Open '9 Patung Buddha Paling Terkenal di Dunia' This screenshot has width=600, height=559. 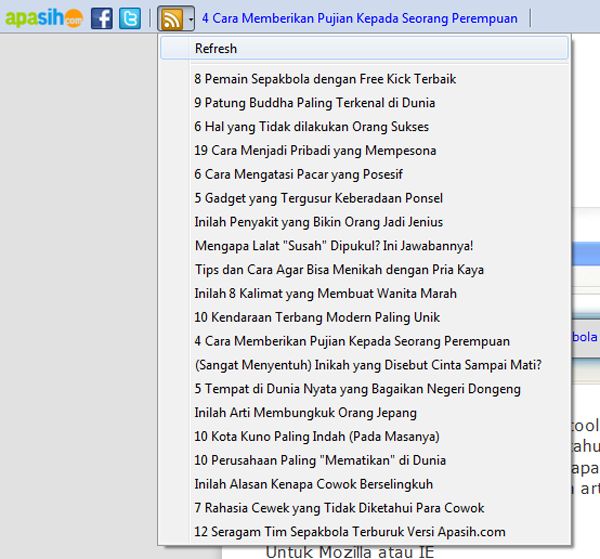(x=364, y=103)
